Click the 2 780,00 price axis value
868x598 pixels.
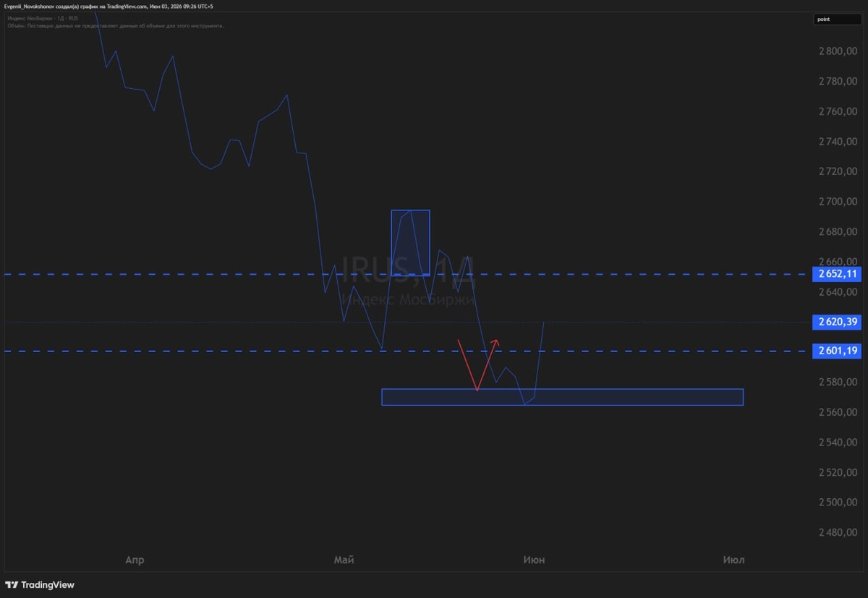838,81
